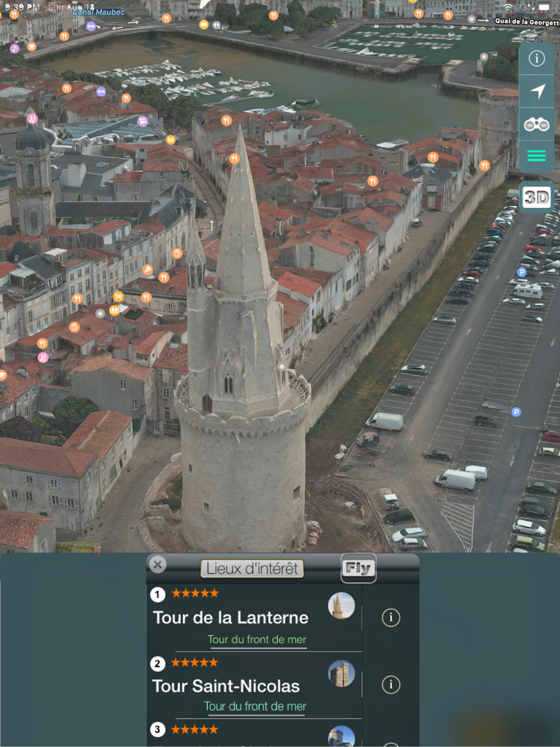560x747 pixels.
Task: Tap the gray restroom marker near the canal
Action: [216, 25]
